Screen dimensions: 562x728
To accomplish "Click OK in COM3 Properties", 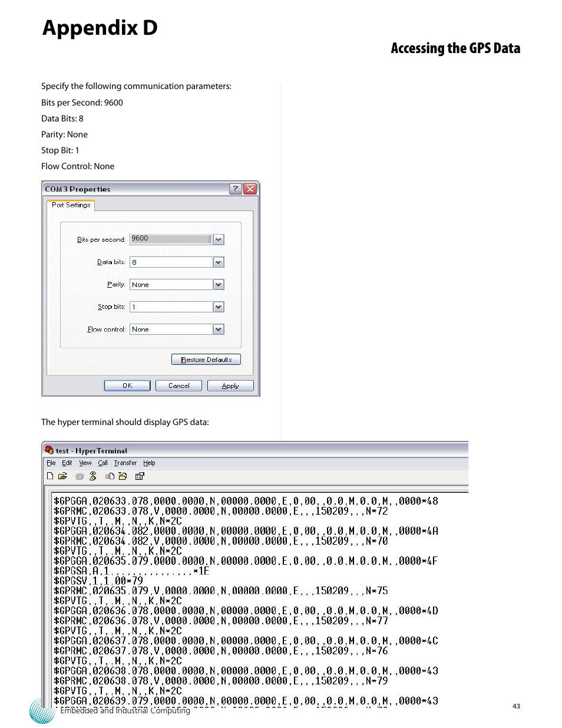I will (x=127, y=386).
